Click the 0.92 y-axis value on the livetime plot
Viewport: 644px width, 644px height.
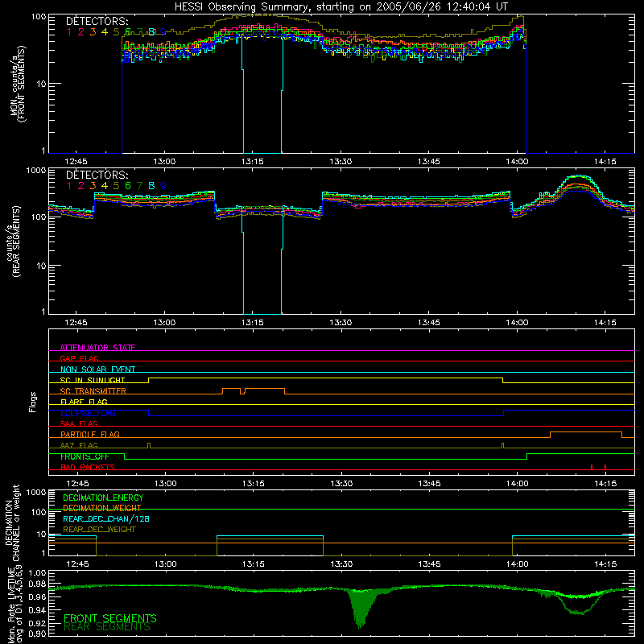click(37, 621)
